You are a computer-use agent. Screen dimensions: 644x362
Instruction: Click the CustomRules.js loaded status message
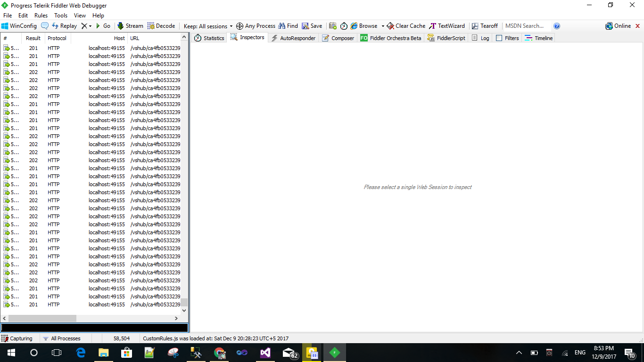pos(215,338)
